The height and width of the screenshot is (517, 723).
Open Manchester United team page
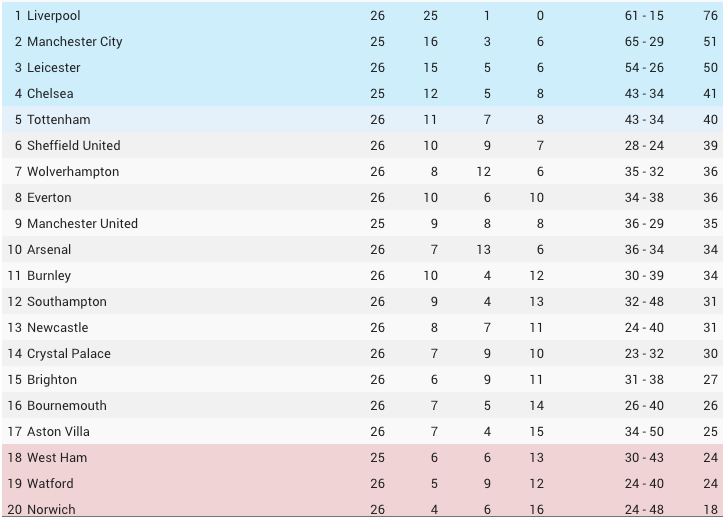point(82,224)
